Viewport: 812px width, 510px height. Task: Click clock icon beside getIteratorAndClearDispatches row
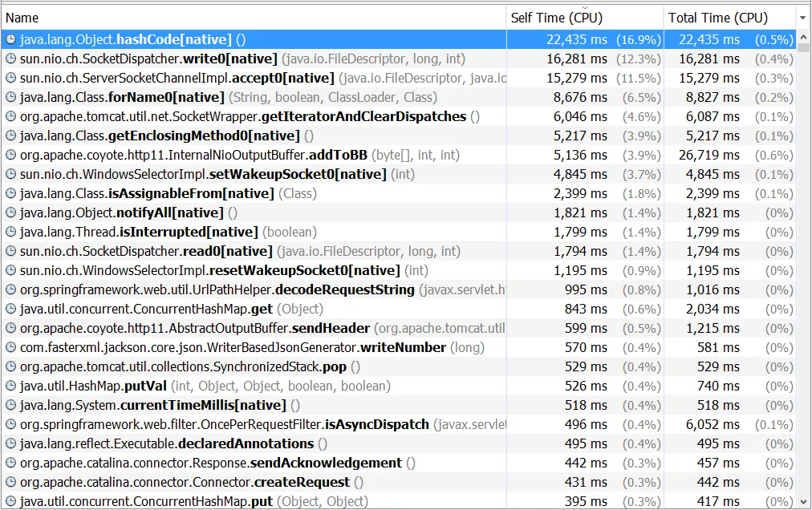pos(10,116)
